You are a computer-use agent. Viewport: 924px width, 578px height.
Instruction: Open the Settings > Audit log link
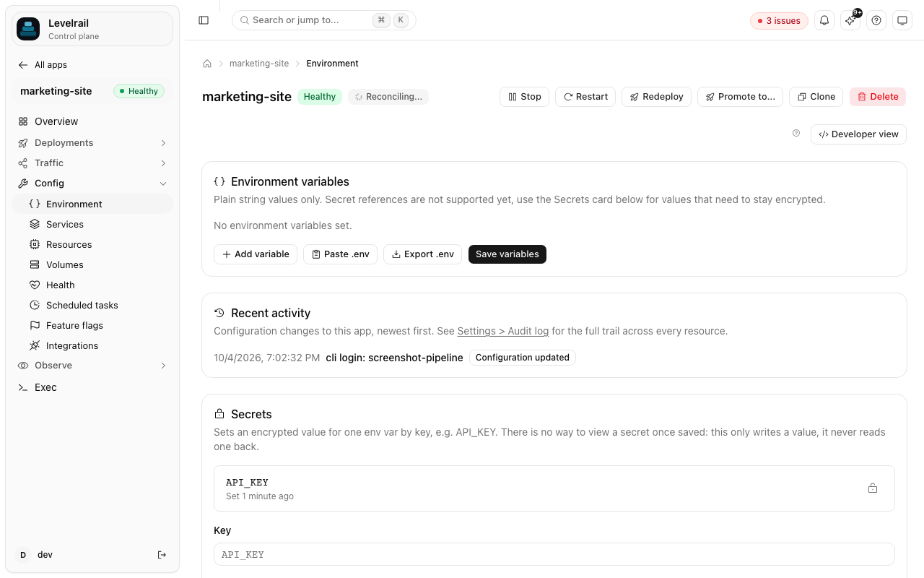click(x=503, y=331)
